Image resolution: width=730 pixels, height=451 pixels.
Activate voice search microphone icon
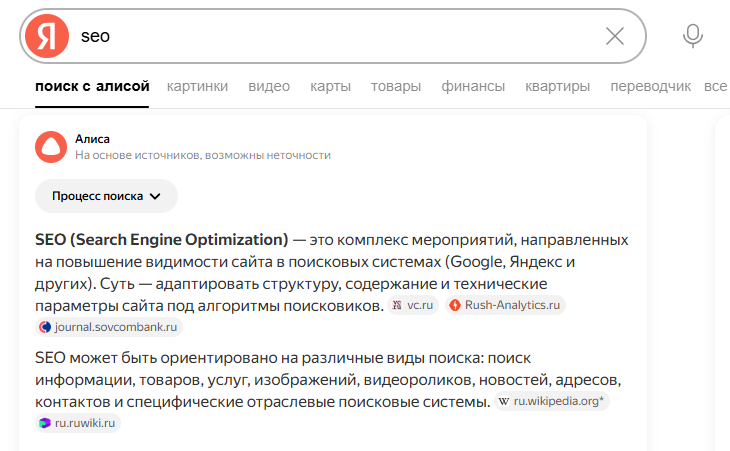tap(692, 36)
